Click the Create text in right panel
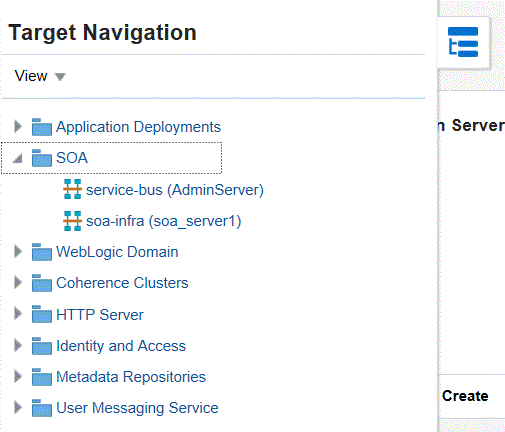 465,396
